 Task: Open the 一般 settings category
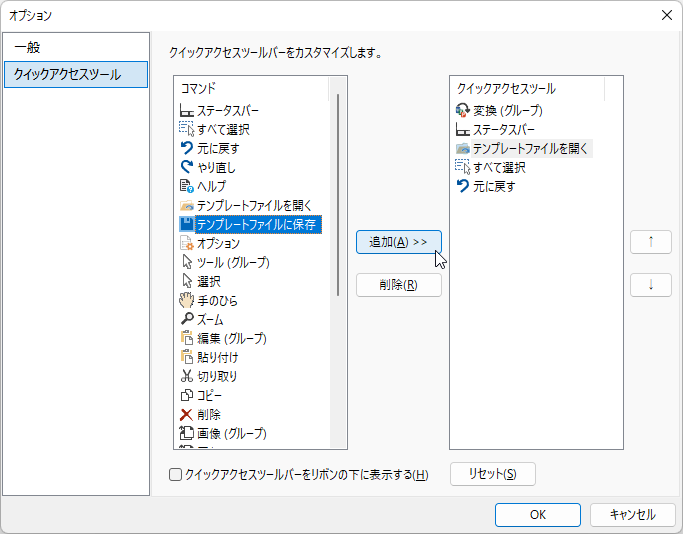click(76, 47)
